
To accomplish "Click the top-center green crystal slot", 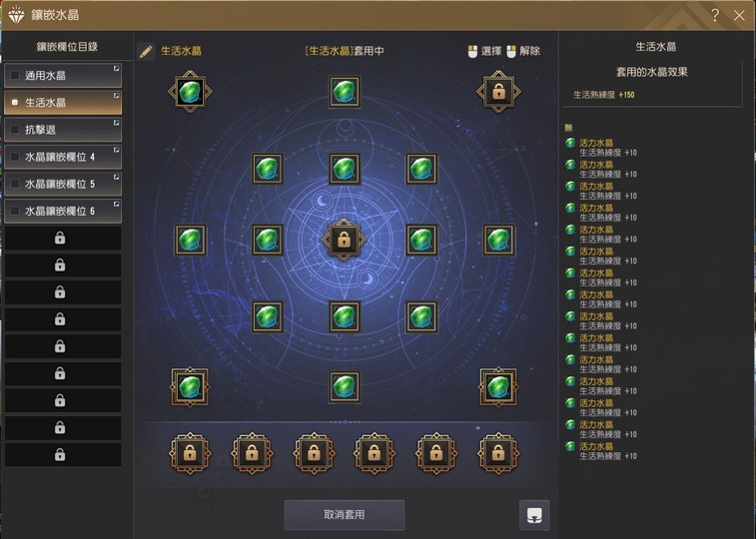I will pos(345,91).
